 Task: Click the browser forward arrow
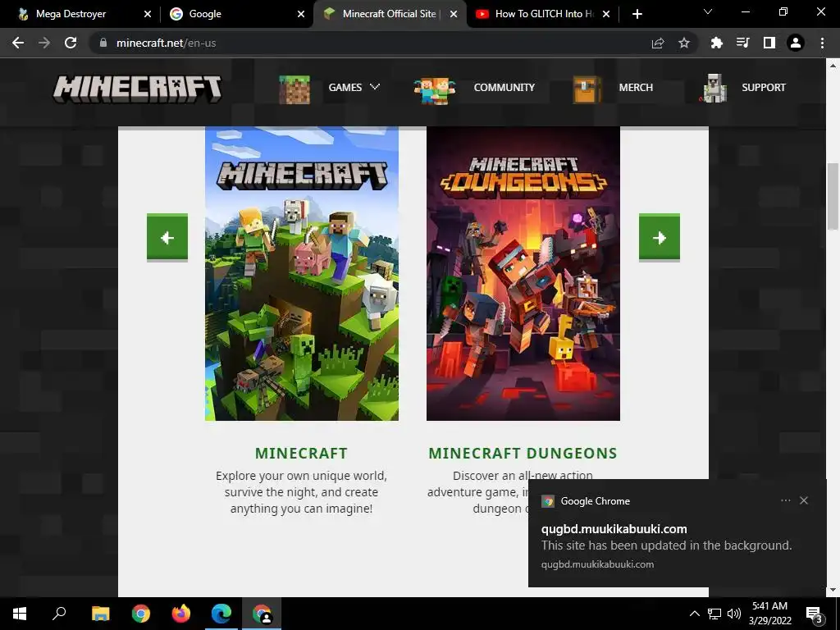pyautogui.click(x=44, y=43)
